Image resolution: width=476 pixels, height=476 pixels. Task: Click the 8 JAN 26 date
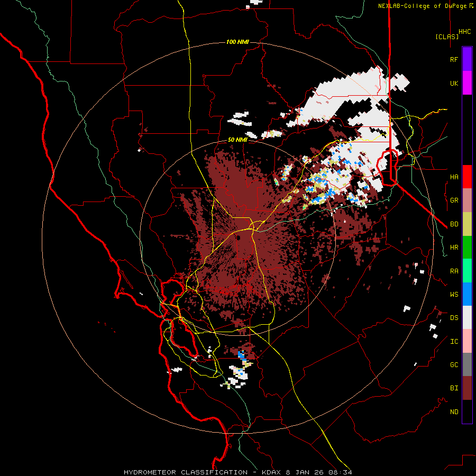305,472
